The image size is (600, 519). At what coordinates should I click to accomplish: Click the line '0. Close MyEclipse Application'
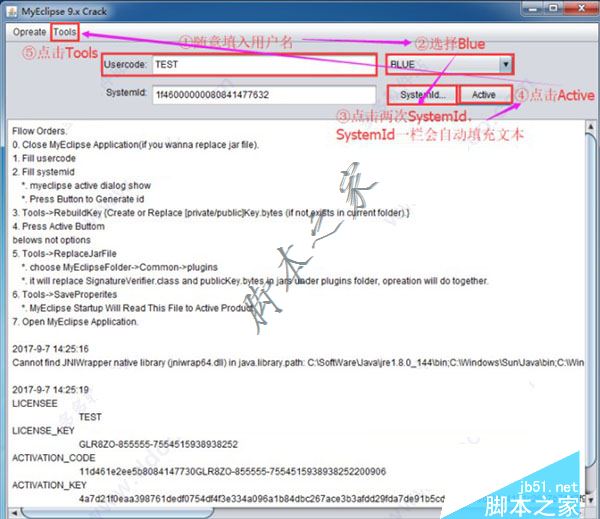click(x=135, y=145)
